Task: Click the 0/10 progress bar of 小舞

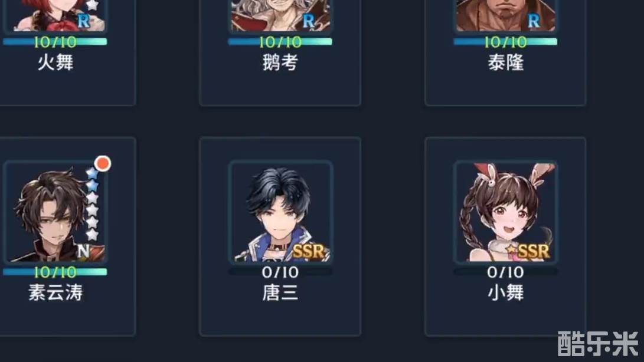Action: [x=506, y=272]
